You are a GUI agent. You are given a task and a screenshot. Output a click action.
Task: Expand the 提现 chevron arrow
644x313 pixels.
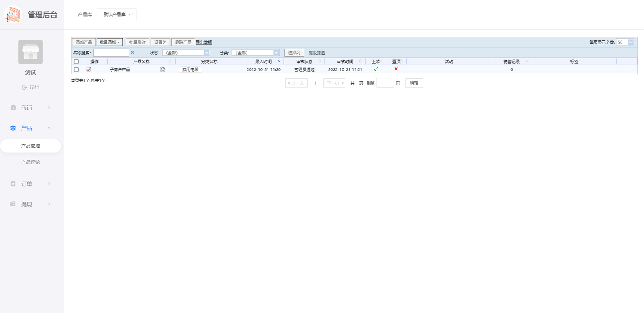pos(49,204)
